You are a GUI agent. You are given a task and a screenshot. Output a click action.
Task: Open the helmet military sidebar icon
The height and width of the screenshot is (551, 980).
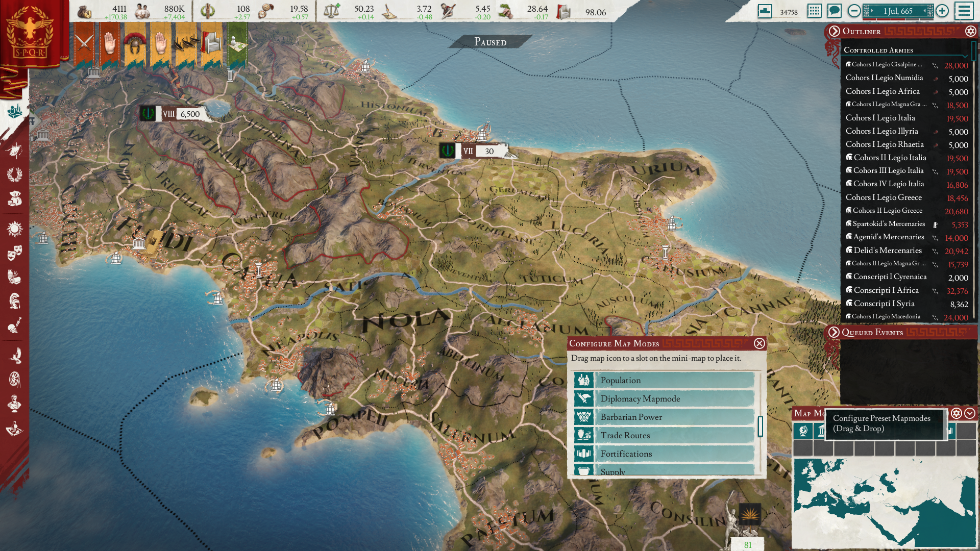click(15, 301)
